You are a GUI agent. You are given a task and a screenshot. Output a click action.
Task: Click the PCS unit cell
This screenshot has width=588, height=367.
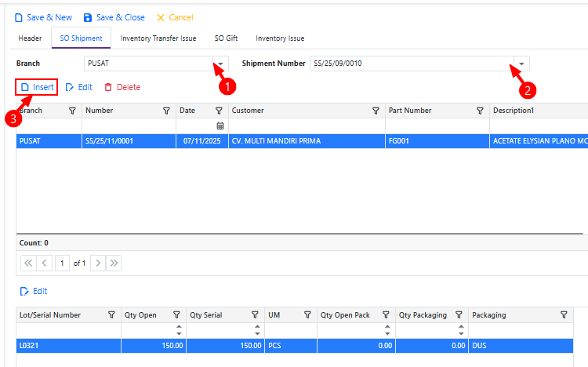pyautogui.click(x=291, y=346)
